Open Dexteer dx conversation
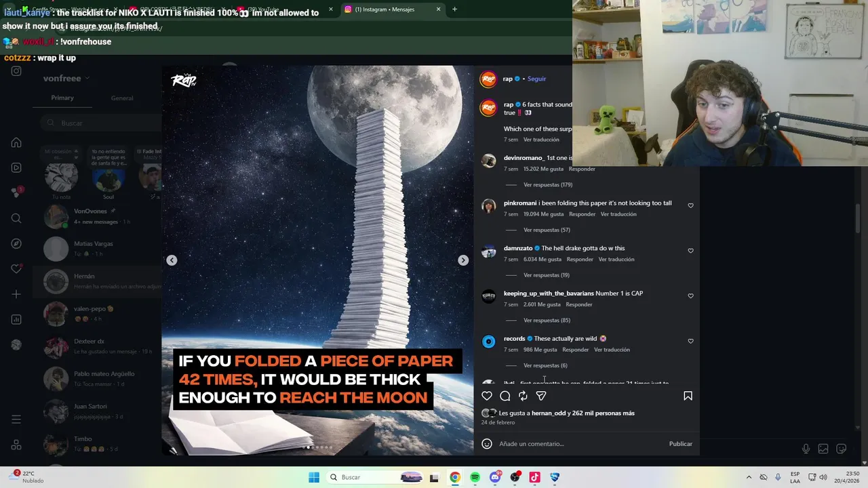Image resolution: width=868 pixels, height=488 pixels. 97,346
